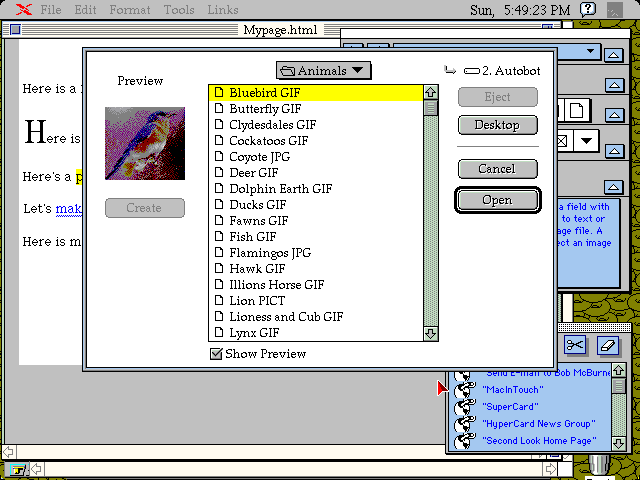Click the globe icon next to "SuperCard"
The height and width of the screenshot is (480, 640).
[464, 407]
